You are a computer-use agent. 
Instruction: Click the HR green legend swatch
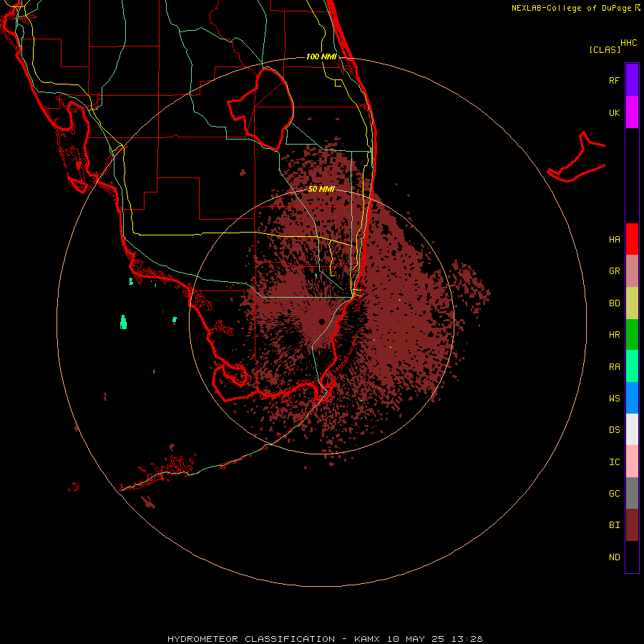point(632,335)
